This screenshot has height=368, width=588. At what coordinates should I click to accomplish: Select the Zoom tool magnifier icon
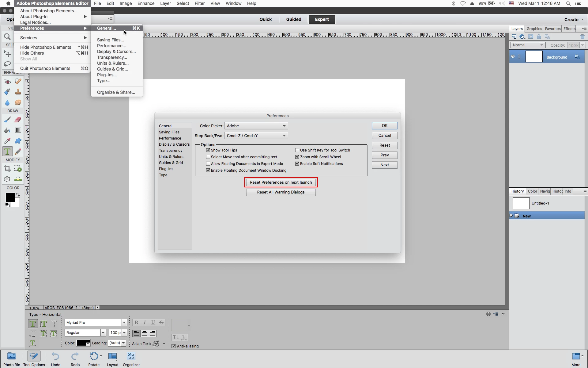point(7,37)
